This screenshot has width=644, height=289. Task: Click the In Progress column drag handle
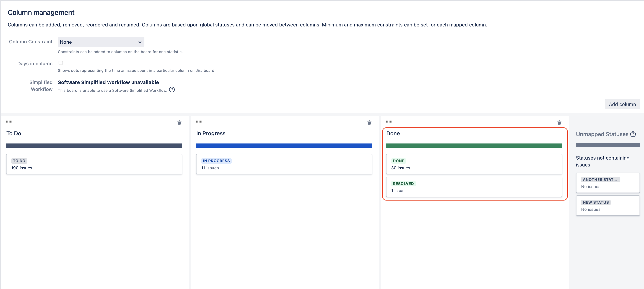(x=199, y=121)
